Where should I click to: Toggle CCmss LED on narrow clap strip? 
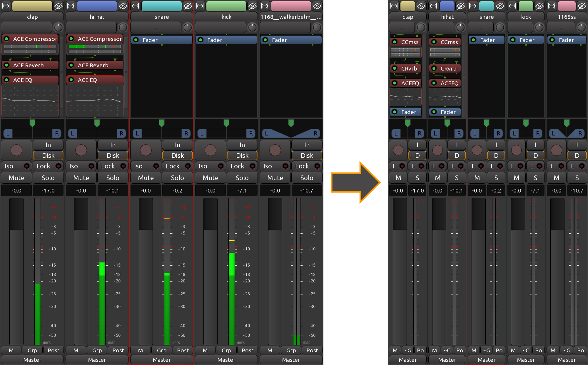coord(395,42)
